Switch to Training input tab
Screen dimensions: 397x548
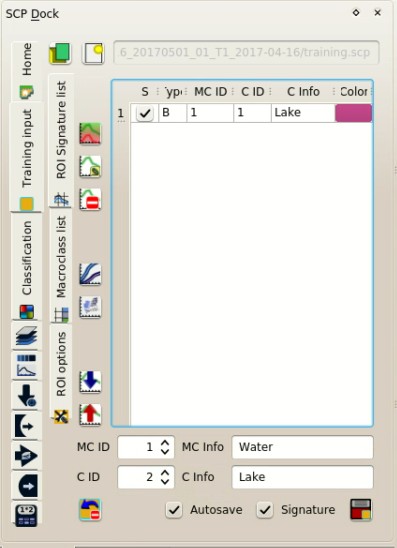27,157
